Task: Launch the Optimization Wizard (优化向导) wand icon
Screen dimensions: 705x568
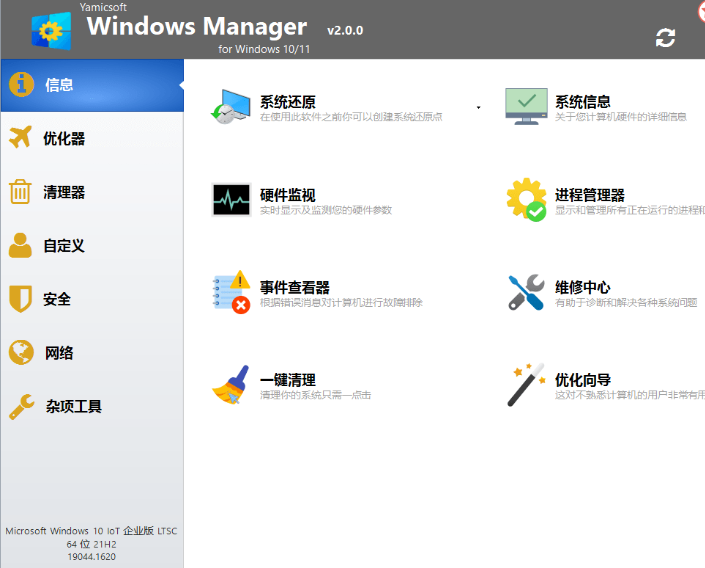Action: (526, 385)
